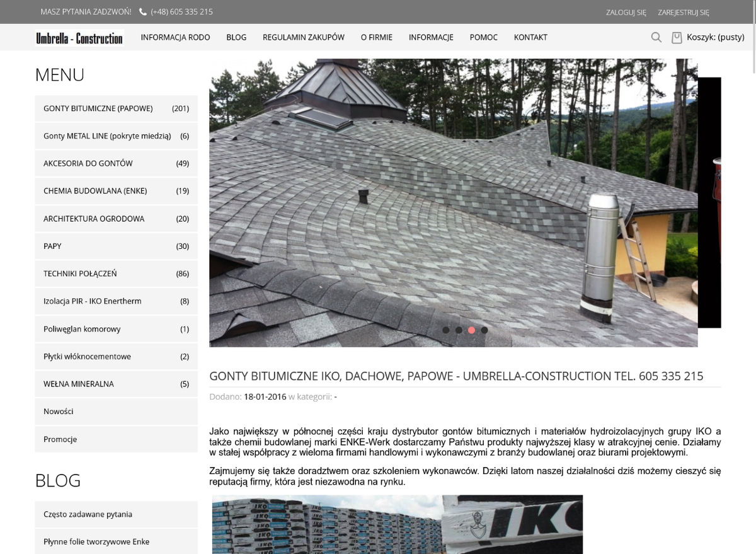Open the POMOC menu item
This screenshot has width=756, height=554.
tap(484, 37)
